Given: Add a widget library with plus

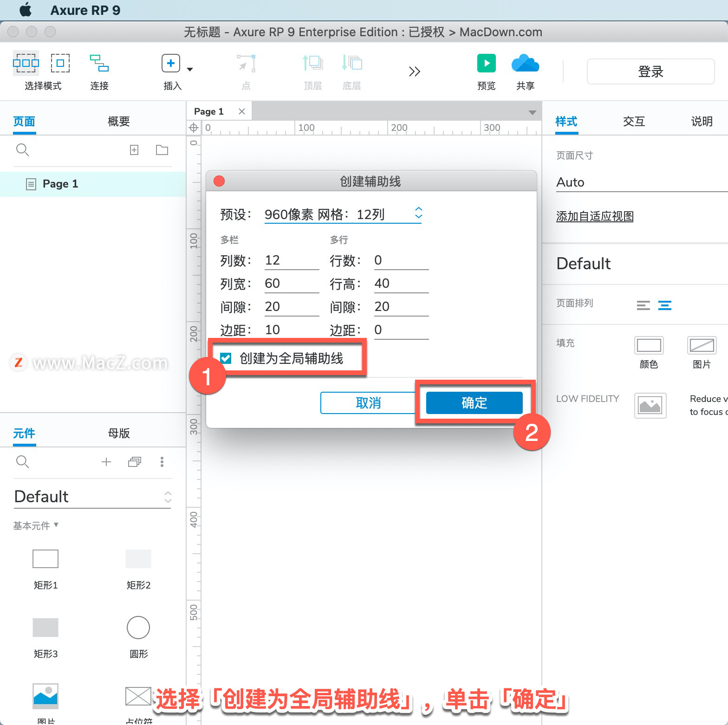Looking at the screenshot, I should tap(106, 462).
